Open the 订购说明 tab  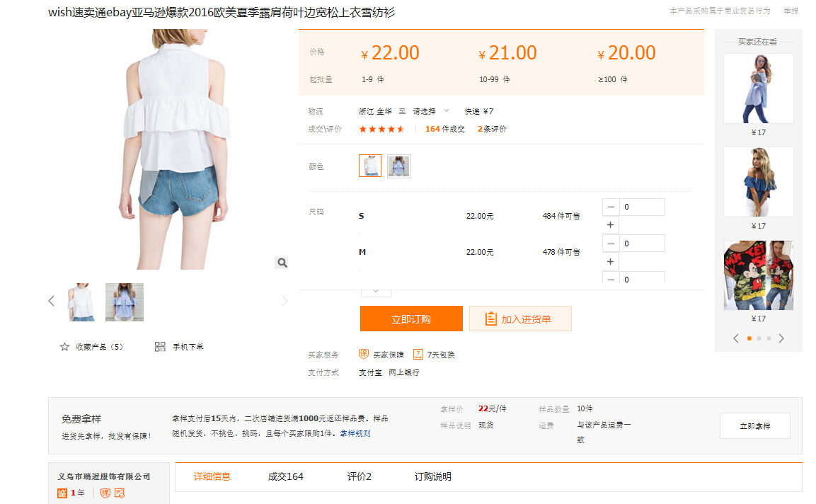pyautogui.click(x=432, y=476)
